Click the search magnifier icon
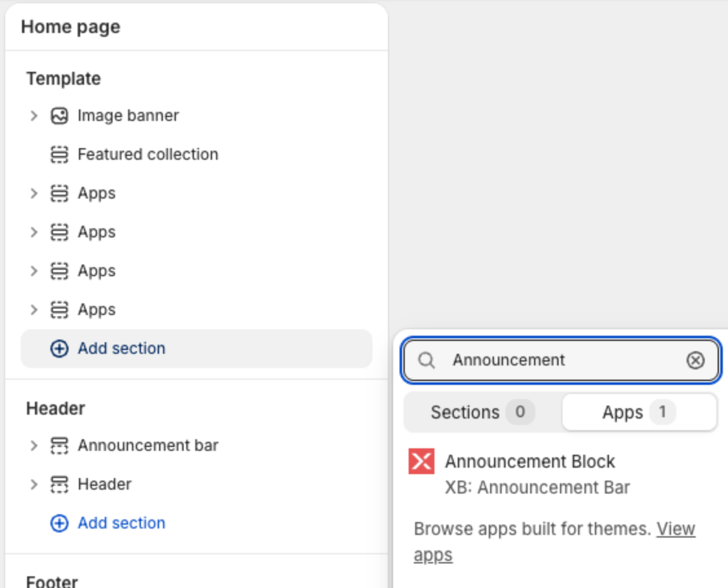Viewport: 728px width, 588px height. click(x=426, y=360)
